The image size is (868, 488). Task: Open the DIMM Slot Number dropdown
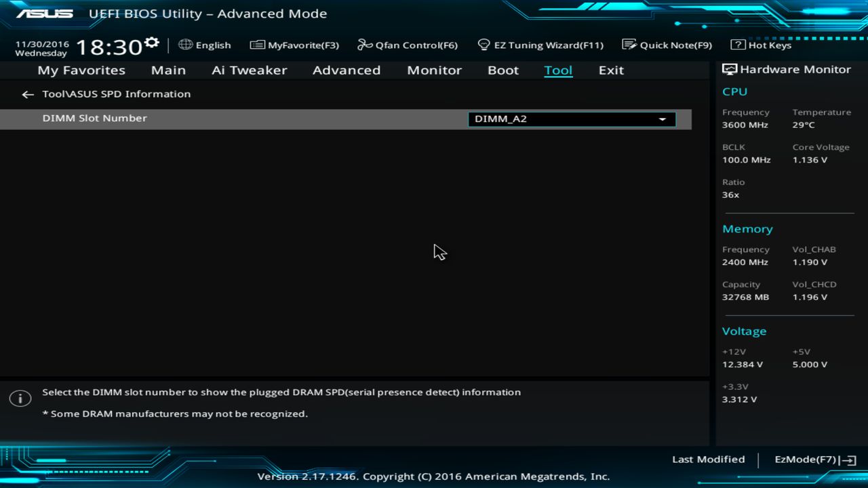[x=662, y=119]
